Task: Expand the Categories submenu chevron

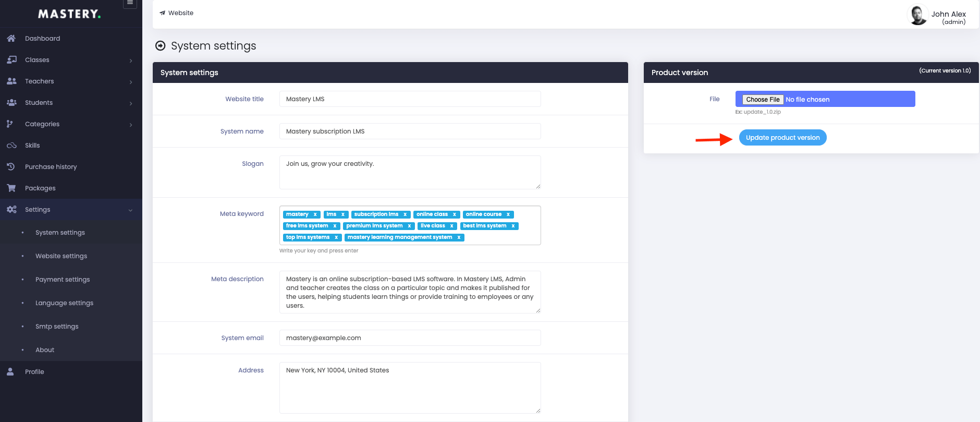Action: point(131,125)
